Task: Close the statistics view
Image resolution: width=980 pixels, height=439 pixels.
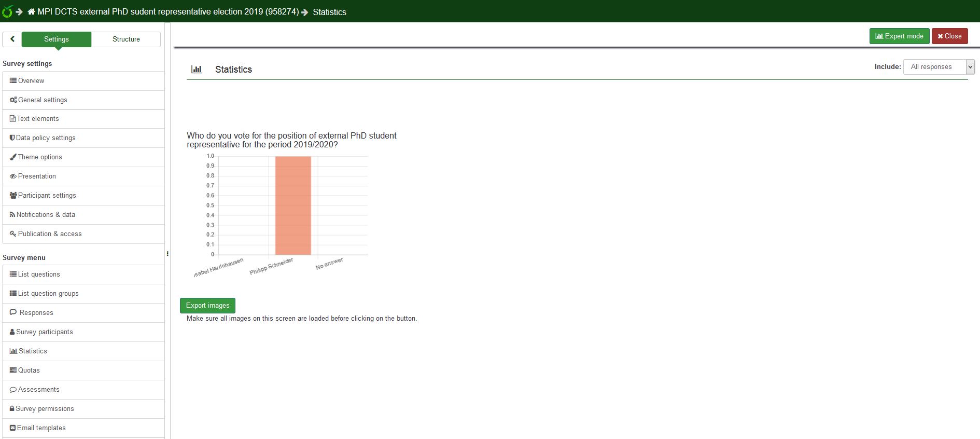Action: tap(949, 36)
